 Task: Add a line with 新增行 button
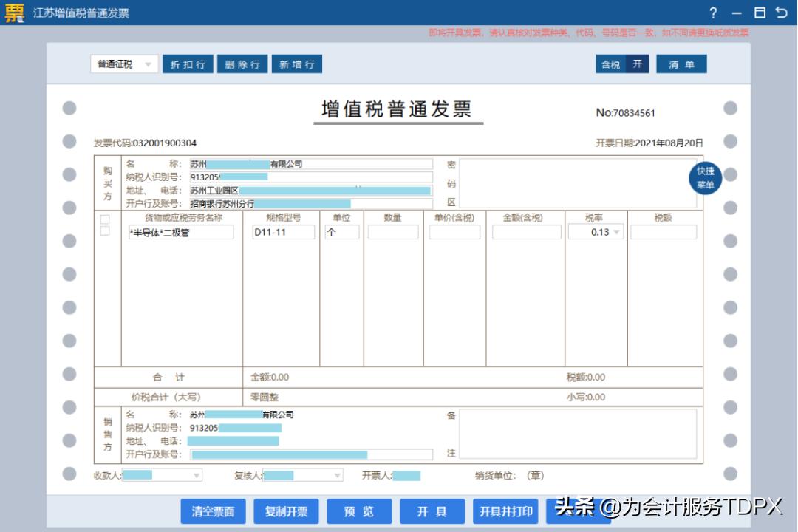click(x=297, y=64)
